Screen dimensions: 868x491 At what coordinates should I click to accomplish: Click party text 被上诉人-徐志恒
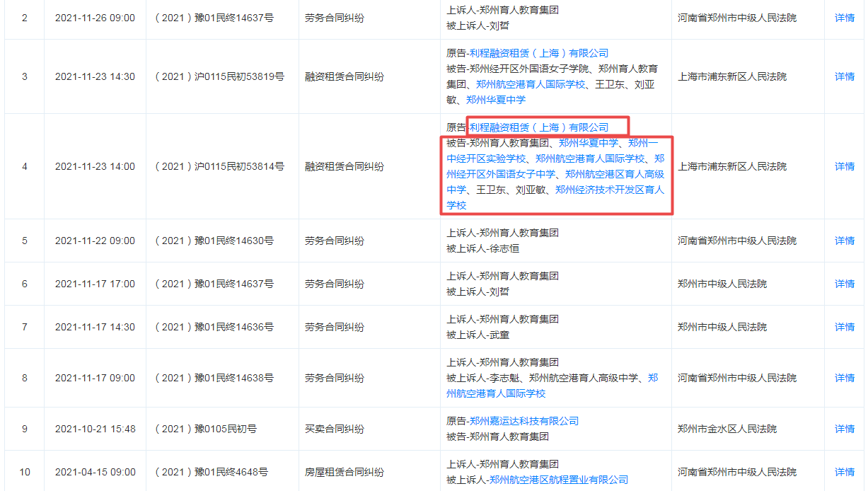pyautogui.click(x=482, y=248)
